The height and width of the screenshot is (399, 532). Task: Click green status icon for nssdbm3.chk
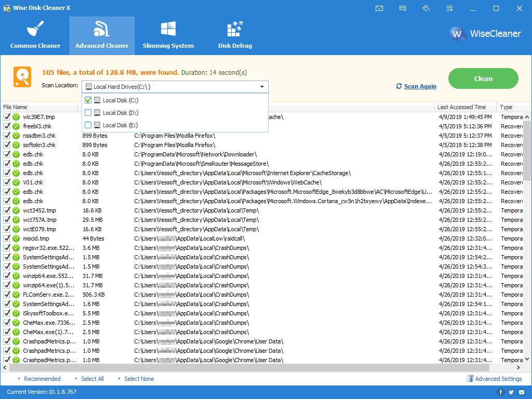pyautogui.click(x=16, y=136)
